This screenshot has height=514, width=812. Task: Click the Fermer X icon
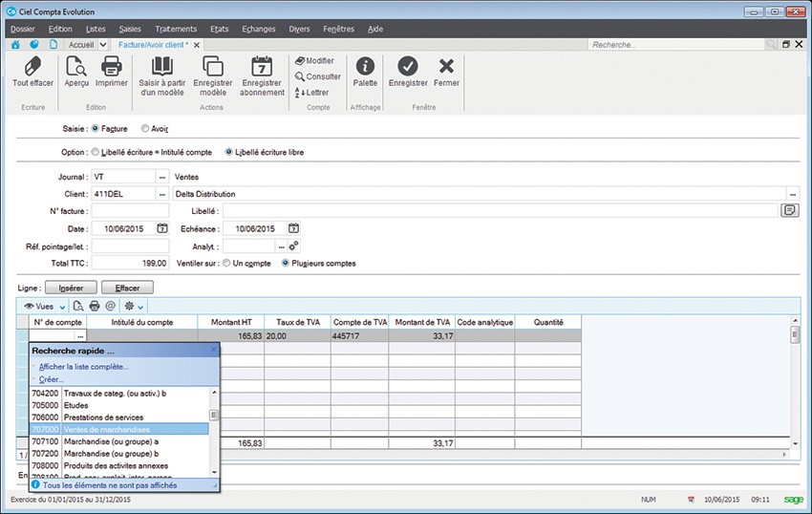coord(446,67)
